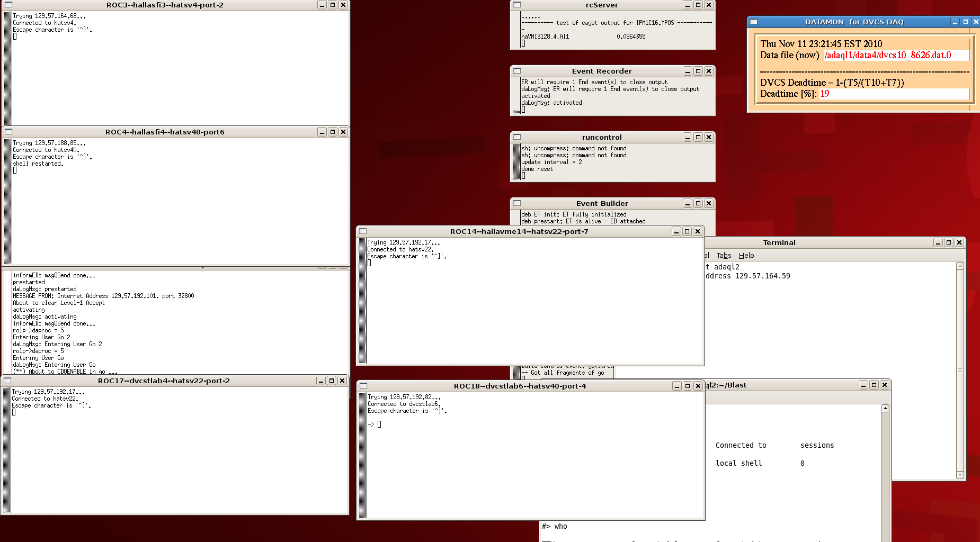The height and width of the screenshot is (542, 980).
Task: Open window menu icon of ROC17--dvcstlab4 window
Action: pos(7,381)
